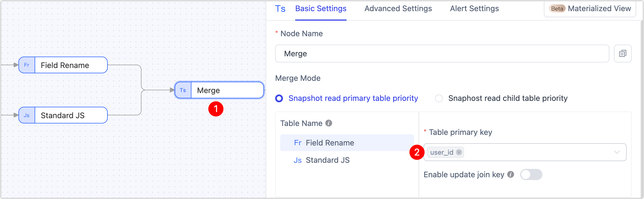The width and height of the screenshot is (644, 199).
Task: Click the Node Name input containing Merge
Action: click(442, 54)
